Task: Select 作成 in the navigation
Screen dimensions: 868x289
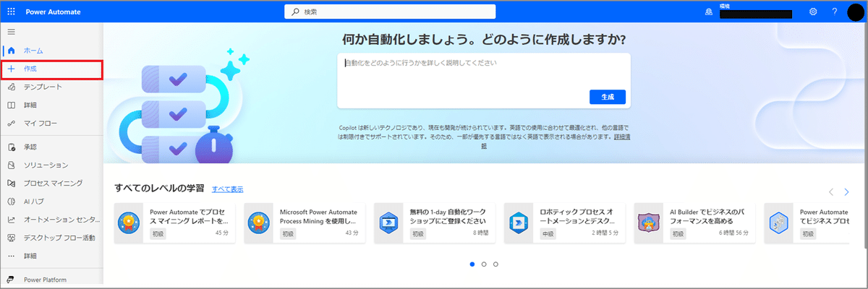Action: point(30,69)
